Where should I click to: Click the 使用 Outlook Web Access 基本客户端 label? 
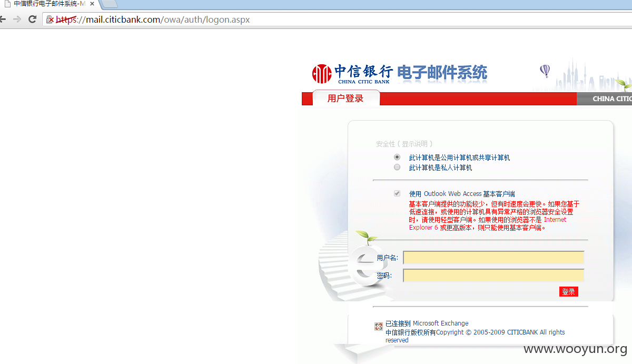coord(462,194)
